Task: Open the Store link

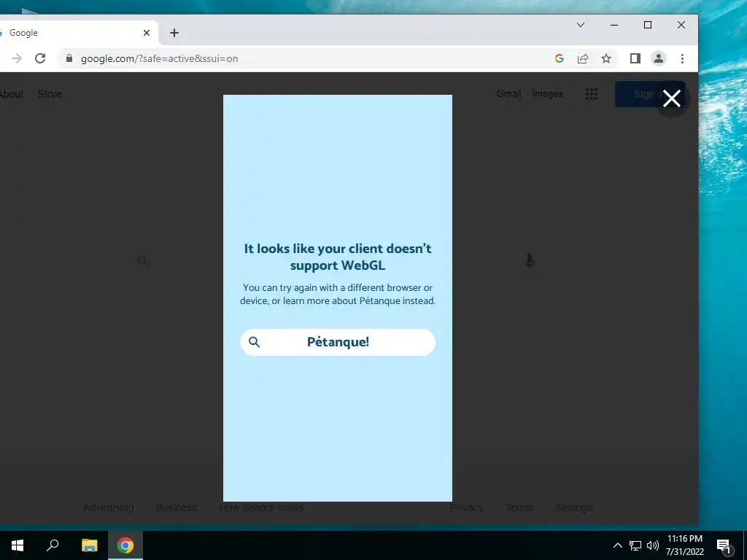Action: coord(50,94)
